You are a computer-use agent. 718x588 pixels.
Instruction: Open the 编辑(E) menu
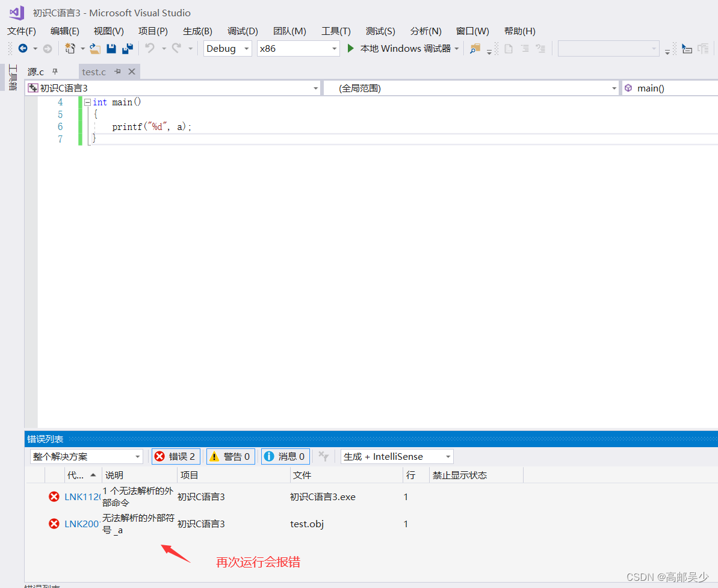coord(64,31)
